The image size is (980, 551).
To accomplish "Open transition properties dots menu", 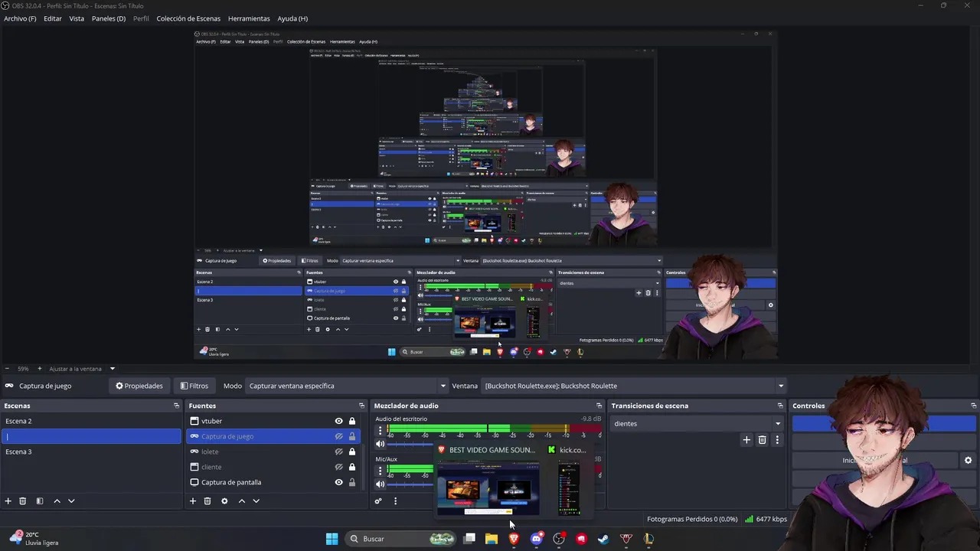I will point(777,440).
